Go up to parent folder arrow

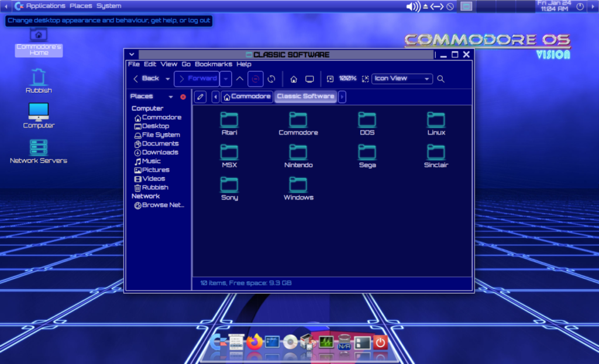[239, 79]
